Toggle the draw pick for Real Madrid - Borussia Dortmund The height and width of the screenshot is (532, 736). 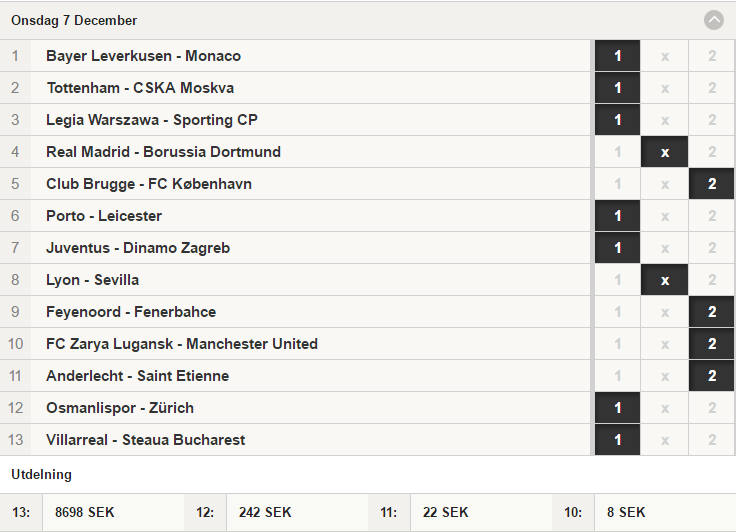click(x=665, y=152)
